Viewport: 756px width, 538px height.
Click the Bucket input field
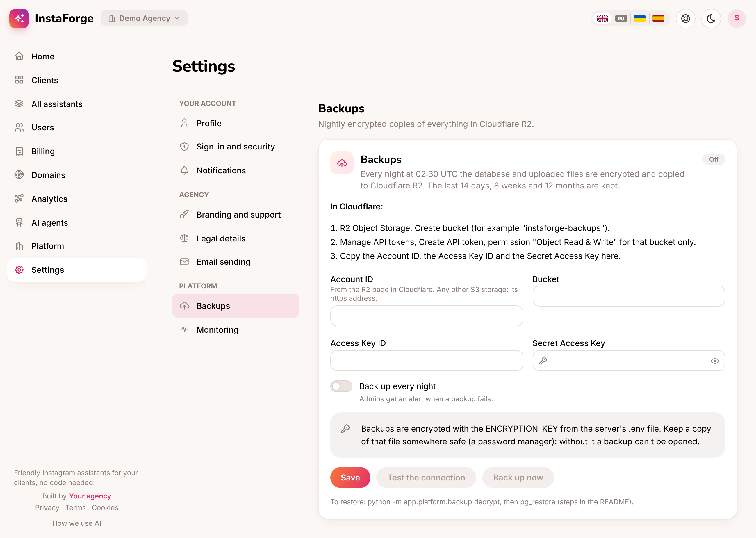629,296
